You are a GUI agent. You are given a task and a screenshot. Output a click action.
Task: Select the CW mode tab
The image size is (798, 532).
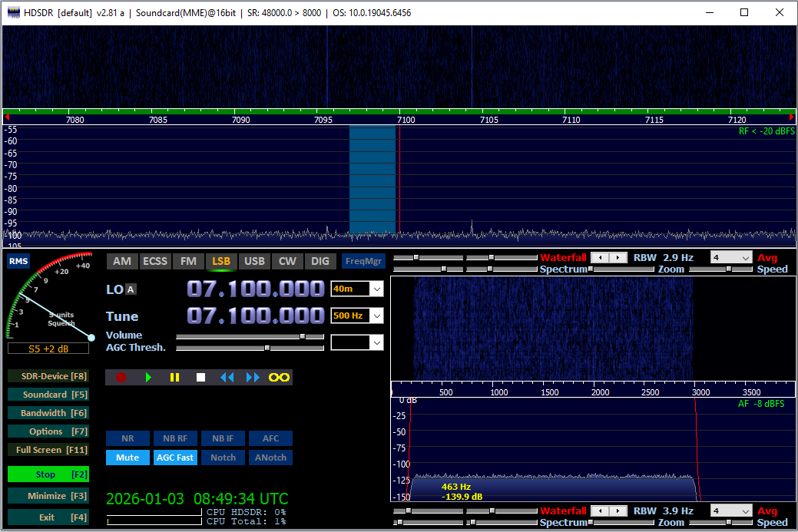coord(287,261)
